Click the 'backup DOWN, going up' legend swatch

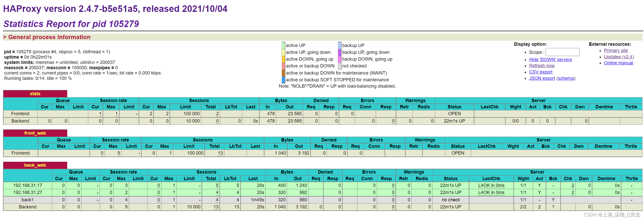click(x=340, y=59)
